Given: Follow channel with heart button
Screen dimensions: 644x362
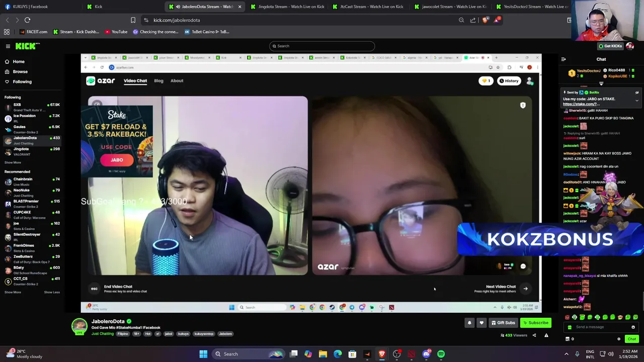Looking at the screenshot, I should coord(481,323).
